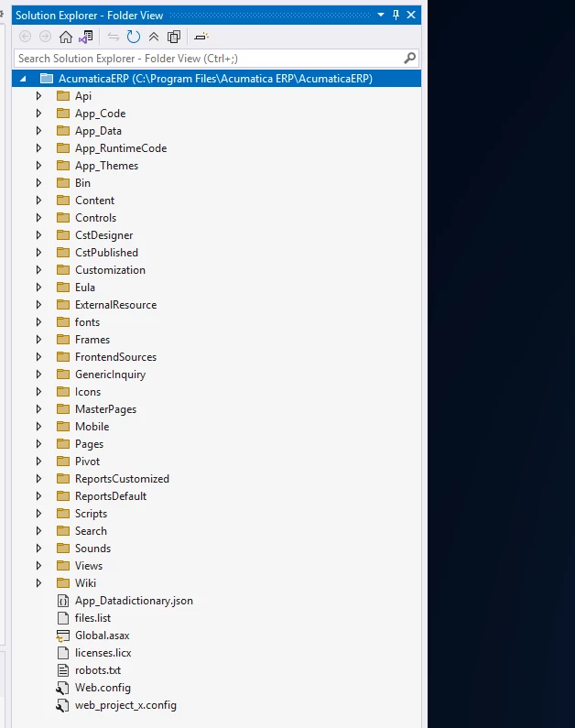Expand the App_Code folder
The height and width of the screenshot is (728, 575).
pos(39,114)
